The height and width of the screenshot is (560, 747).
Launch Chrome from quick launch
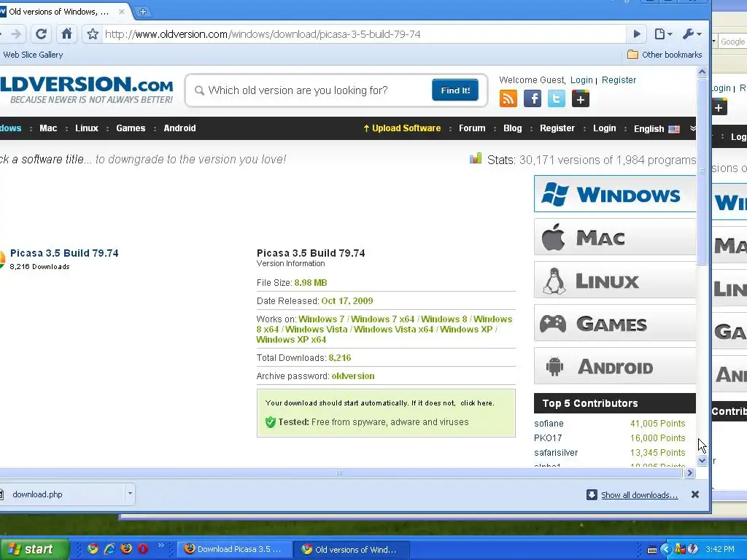[93, 548]
